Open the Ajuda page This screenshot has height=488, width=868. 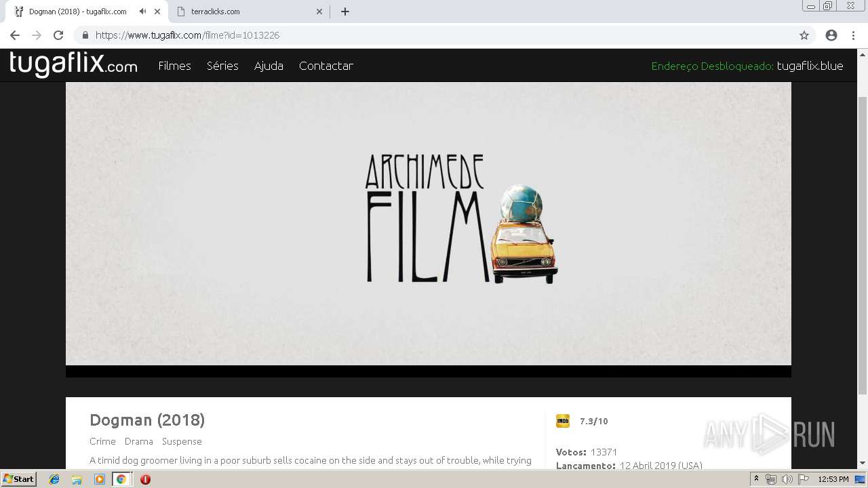(x=269, y=66)
